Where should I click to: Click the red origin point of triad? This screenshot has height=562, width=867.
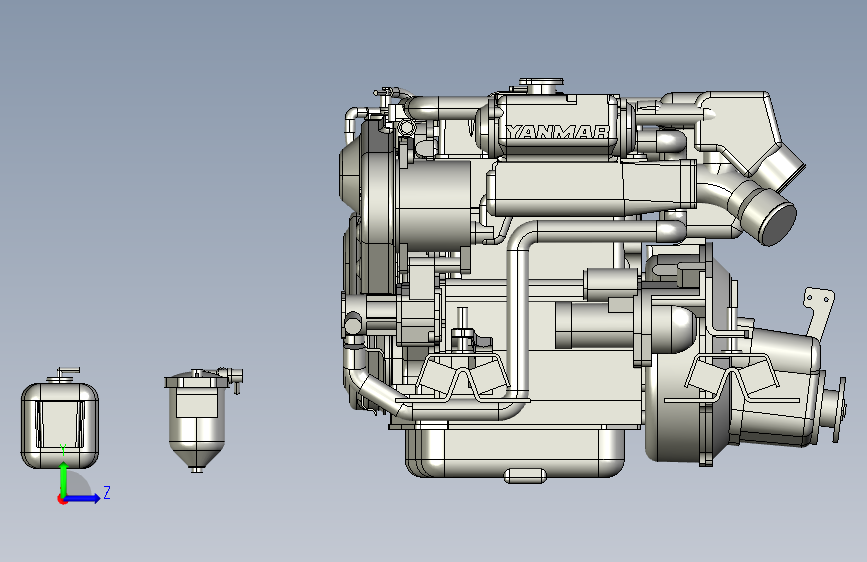[62, 499]
